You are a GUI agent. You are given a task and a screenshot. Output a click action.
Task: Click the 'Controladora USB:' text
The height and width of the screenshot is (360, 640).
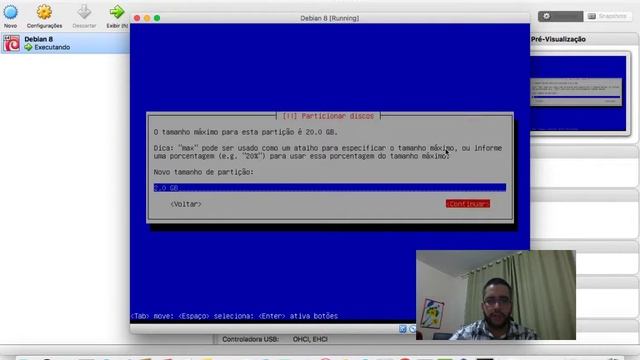[x=250, y=339]
